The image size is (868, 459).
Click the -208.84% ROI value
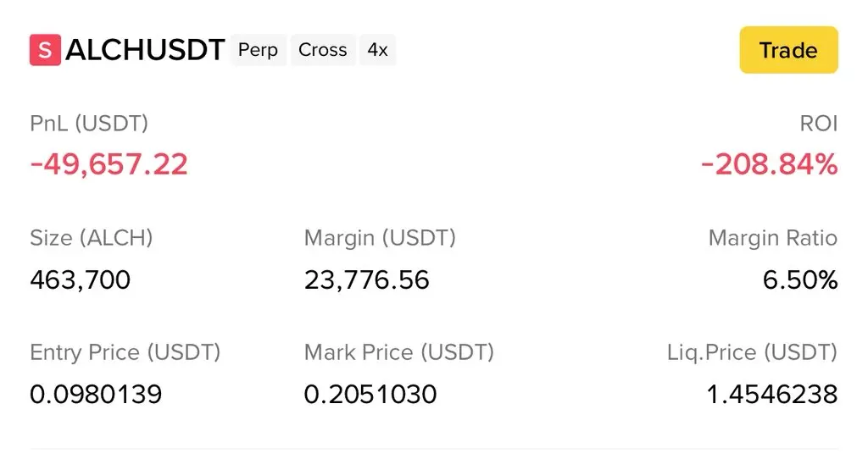coord(769,163)
